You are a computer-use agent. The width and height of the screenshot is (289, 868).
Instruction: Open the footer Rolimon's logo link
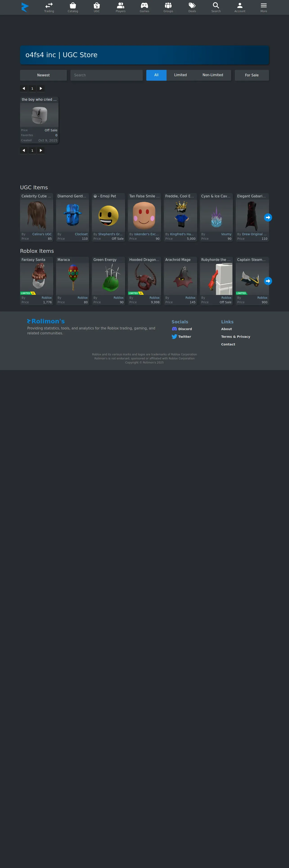[46, 322]
